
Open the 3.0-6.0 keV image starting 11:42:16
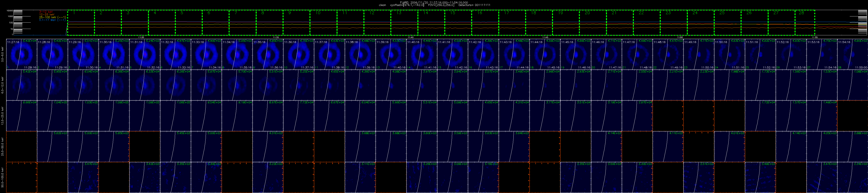pos(483,54)
